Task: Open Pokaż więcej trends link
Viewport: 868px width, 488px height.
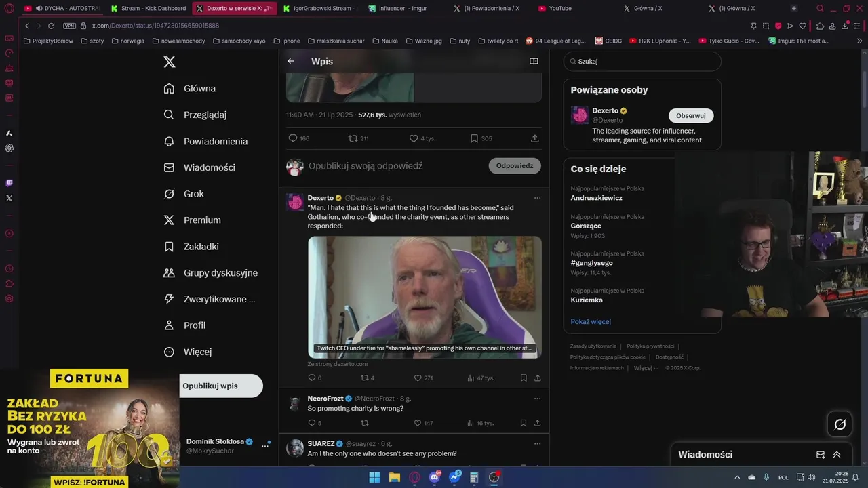Action: [591, 321]
